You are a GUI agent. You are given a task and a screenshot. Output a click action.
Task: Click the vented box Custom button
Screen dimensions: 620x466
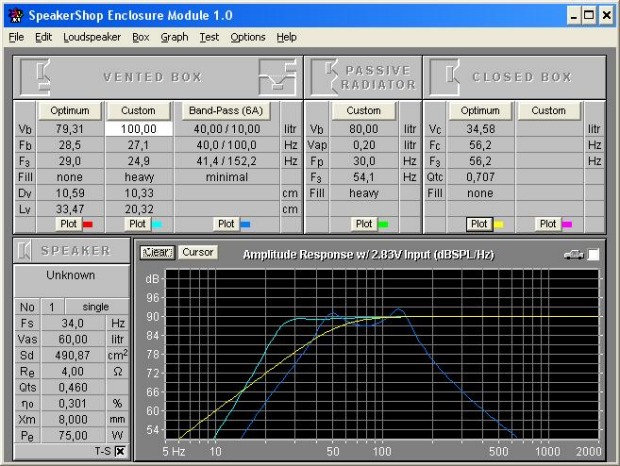(138, 110)
